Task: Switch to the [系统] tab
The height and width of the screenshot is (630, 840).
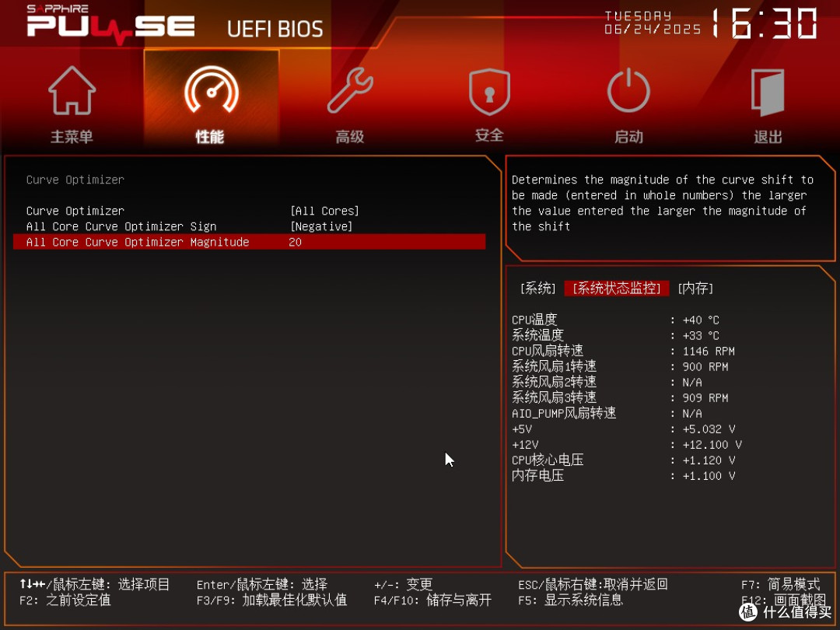Action: click(x=538, y=289)
